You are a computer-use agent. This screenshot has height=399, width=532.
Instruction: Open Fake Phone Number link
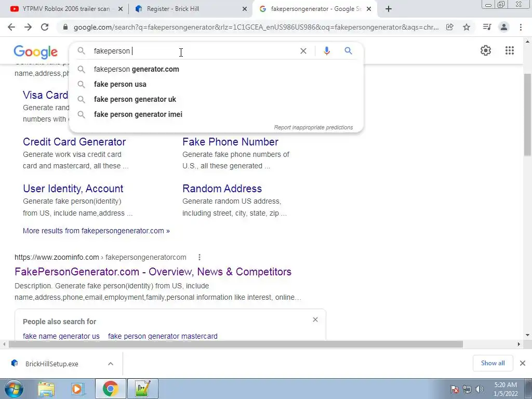230,142
